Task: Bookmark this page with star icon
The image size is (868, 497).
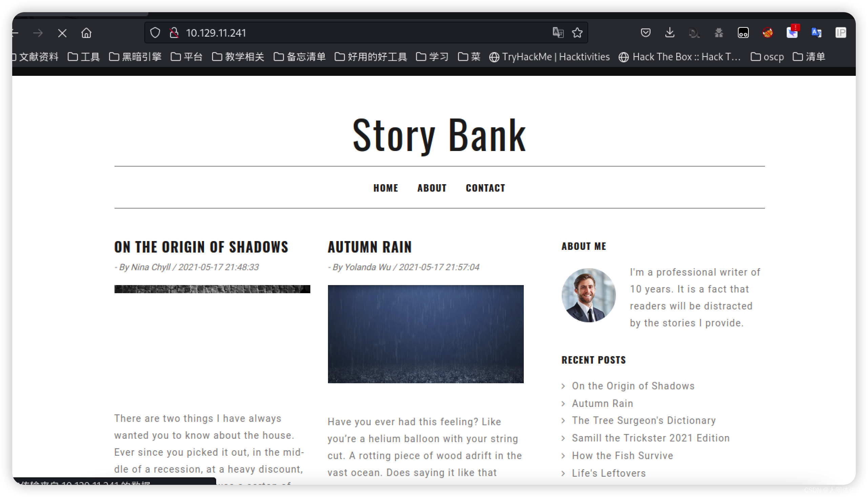Action: (x=577, y=33)
